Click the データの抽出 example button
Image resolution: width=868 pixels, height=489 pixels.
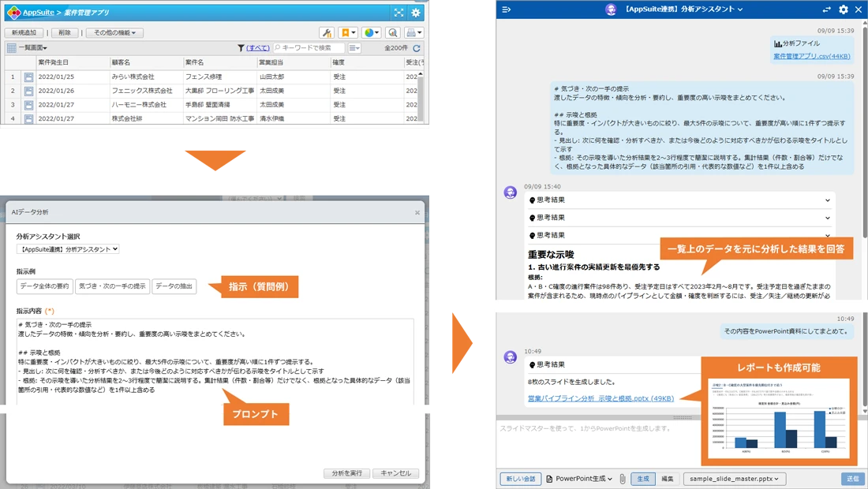174,286
